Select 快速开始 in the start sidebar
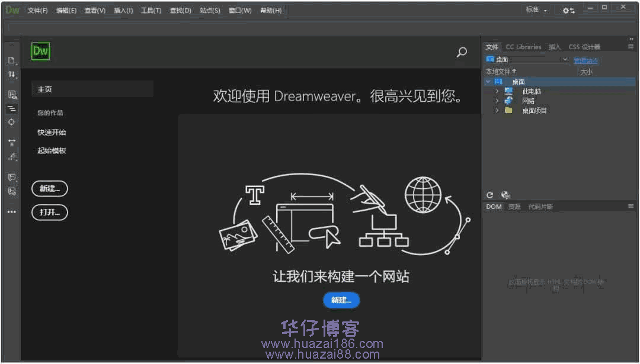The image size is (640, 364). click(x=52, y=133)
